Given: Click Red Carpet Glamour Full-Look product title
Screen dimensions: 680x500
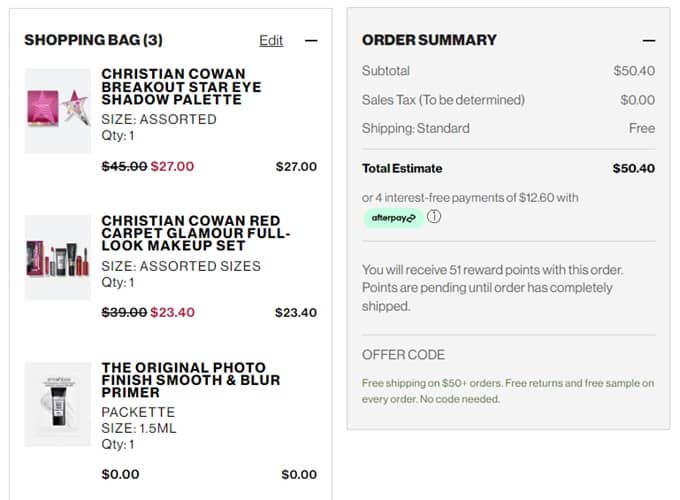Looking at the screenshot, I should (x=195, y=234).
